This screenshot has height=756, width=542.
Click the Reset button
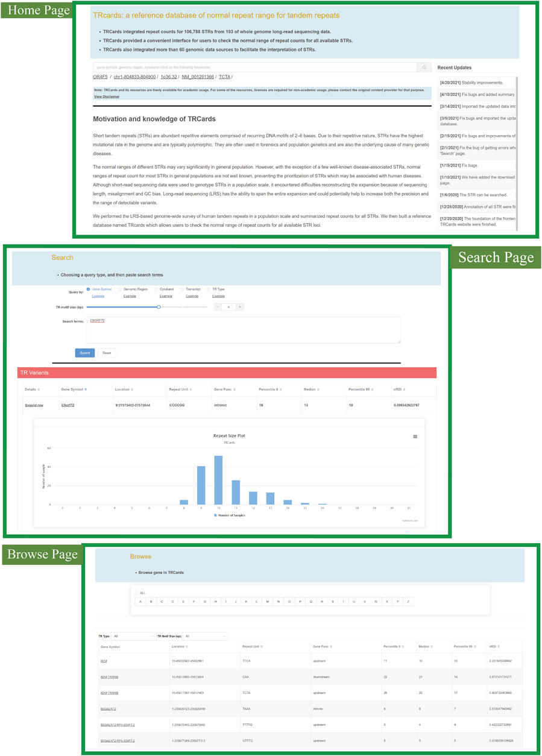coord(106,353)
